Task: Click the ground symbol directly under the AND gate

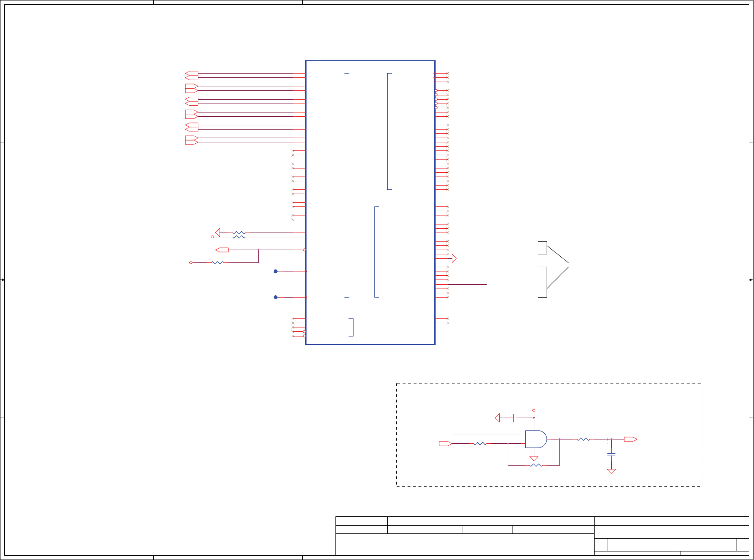Action: [534, 458]
